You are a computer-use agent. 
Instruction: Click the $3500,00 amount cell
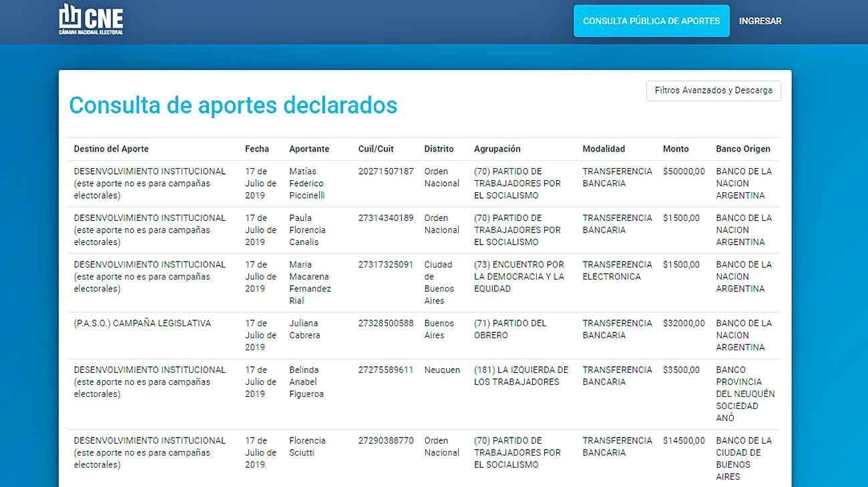pyautogui.click(x=681, y=370)
